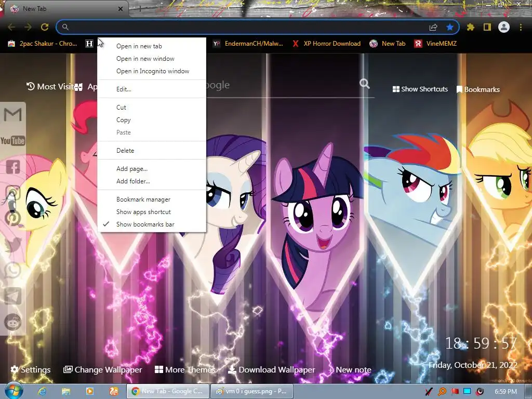Open WhatsApp shortcut in sidebar
The height and width of the screenshot is (399, 532).
pyautogui.click(x=13, y=270)
